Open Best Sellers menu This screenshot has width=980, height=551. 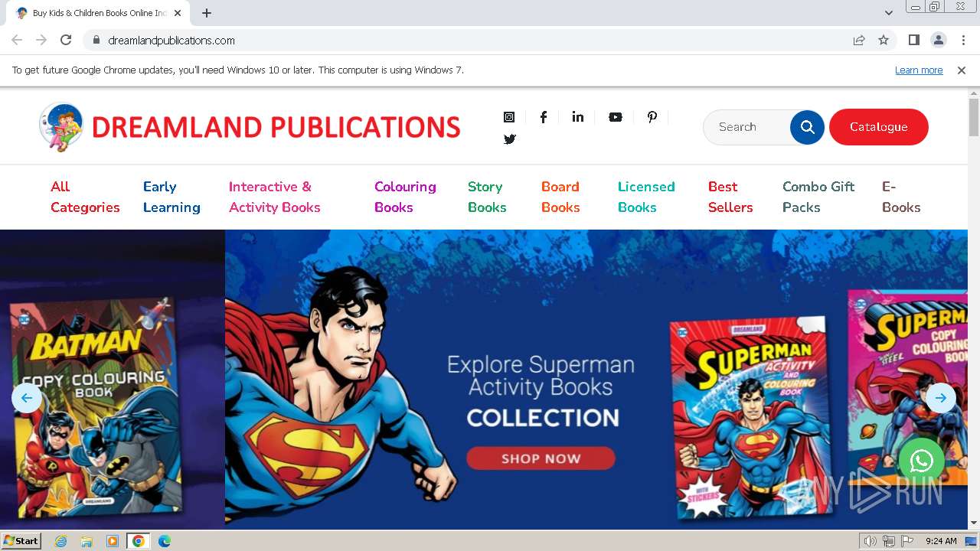pos(730,197)
